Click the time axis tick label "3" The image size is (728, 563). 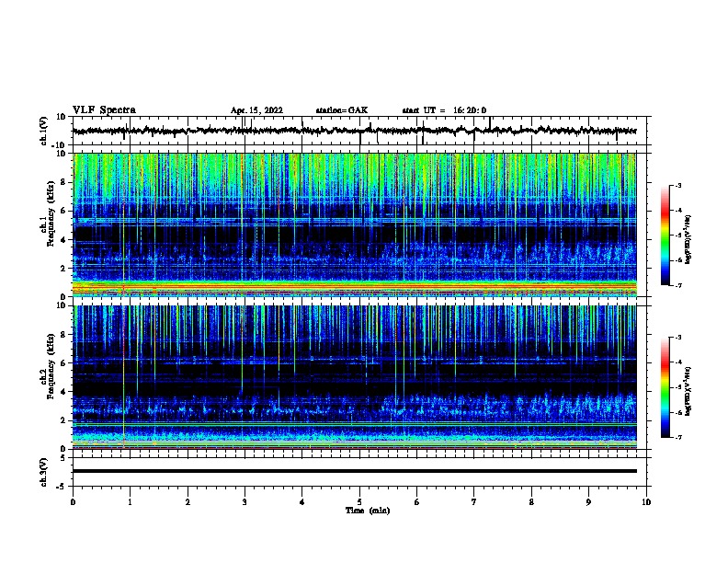point(245,502)
